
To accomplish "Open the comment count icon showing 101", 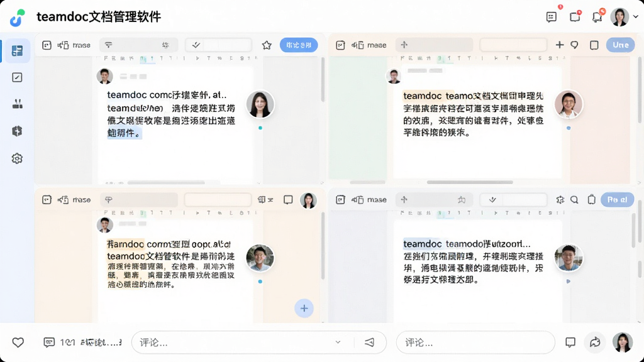I will point(49,343).
